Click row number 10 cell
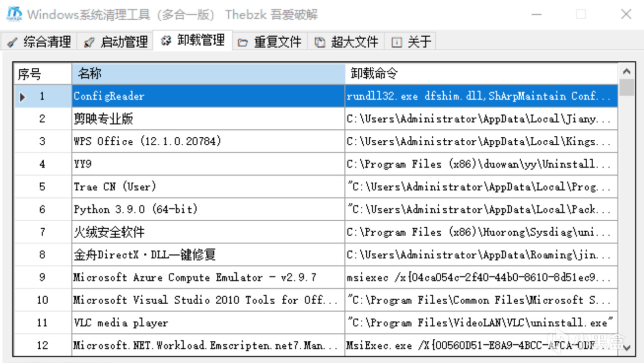This screenshot has width=644, height=363. [43, 300]
